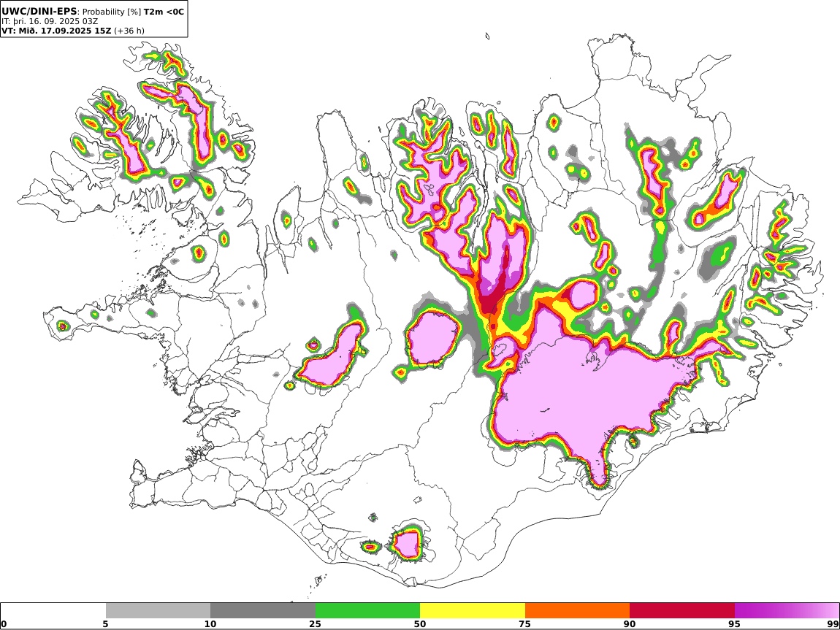Click the legend label '75'

point(524,624)
